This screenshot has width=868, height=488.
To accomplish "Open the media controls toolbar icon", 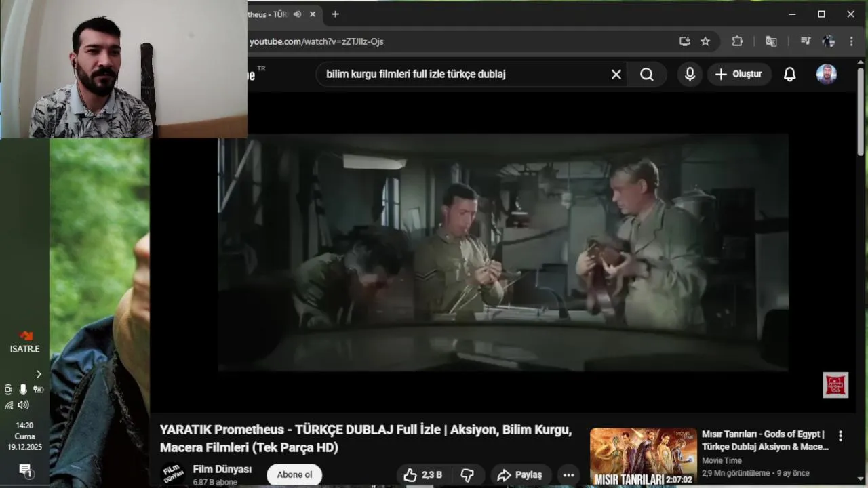I will (x=806, y=41).
